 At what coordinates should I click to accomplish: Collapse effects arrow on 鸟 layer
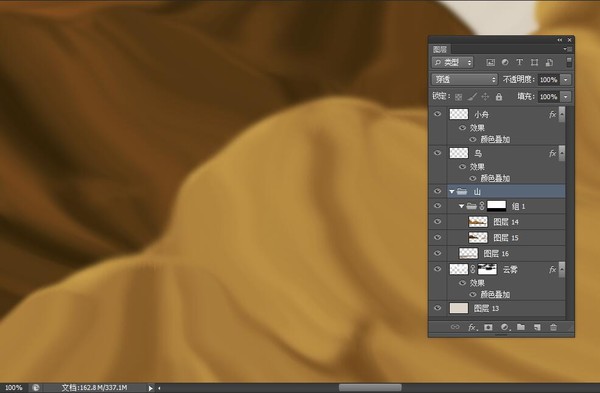562,153
